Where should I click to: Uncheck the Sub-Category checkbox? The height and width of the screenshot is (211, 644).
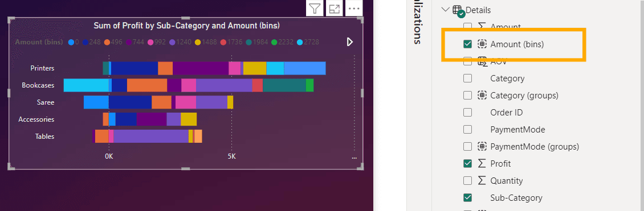(x=467, y=197)
